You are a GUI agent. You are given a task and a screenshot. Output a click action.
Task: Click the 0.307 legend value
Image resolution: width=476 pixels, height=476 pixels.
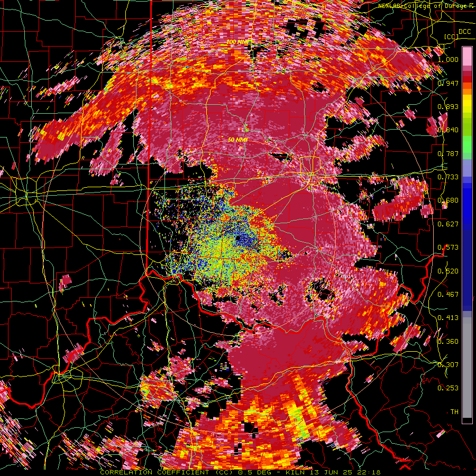tap(448, 365)
